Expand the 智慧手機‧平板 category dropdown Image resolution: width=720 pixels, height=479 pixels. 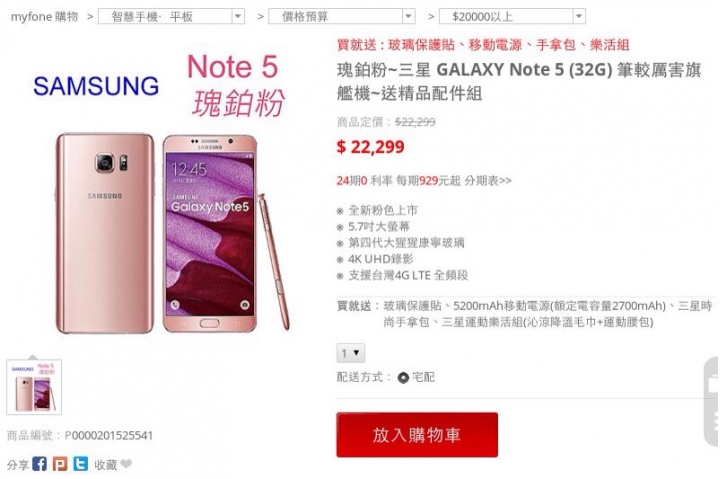point(171,17)
